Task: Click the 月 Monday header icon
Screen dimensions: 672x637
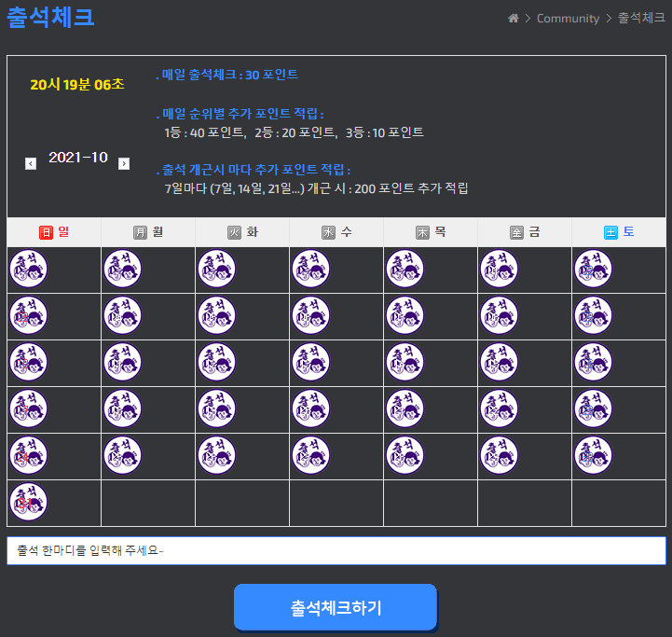Action: pyautogui.click(x=140, y=232)
